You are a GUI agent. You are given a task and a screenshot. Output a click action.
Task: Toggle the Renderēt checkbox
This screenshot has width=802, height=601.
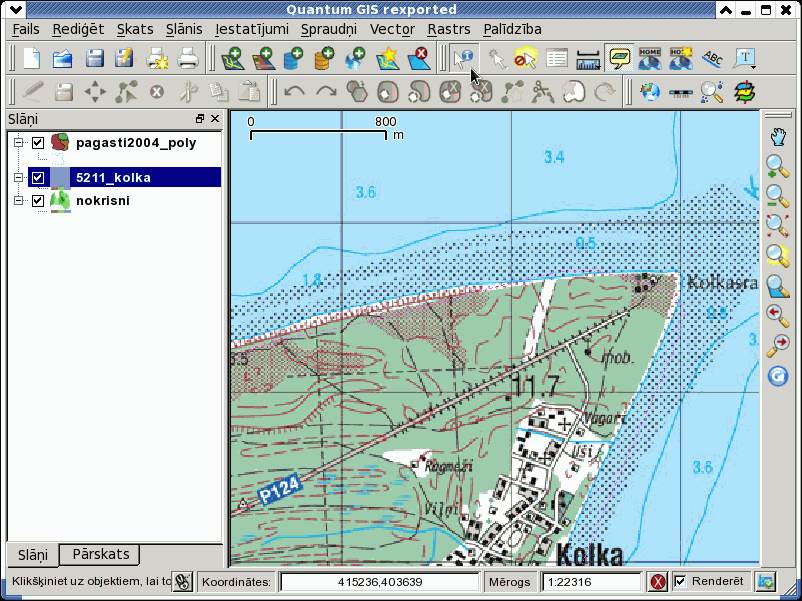[x=681, y=582]
